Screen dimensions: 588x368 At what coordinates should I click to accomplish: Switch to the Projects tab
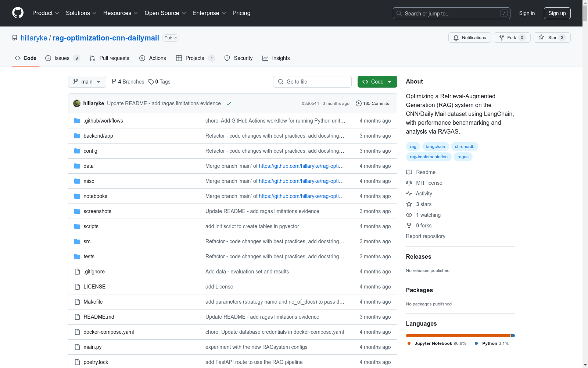[x=196, y=58]
